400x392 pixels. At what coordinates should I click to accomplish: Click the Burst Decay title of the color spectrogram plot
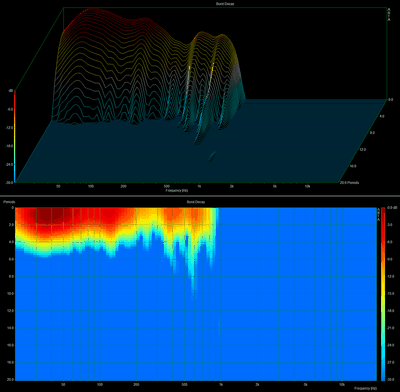196,202
